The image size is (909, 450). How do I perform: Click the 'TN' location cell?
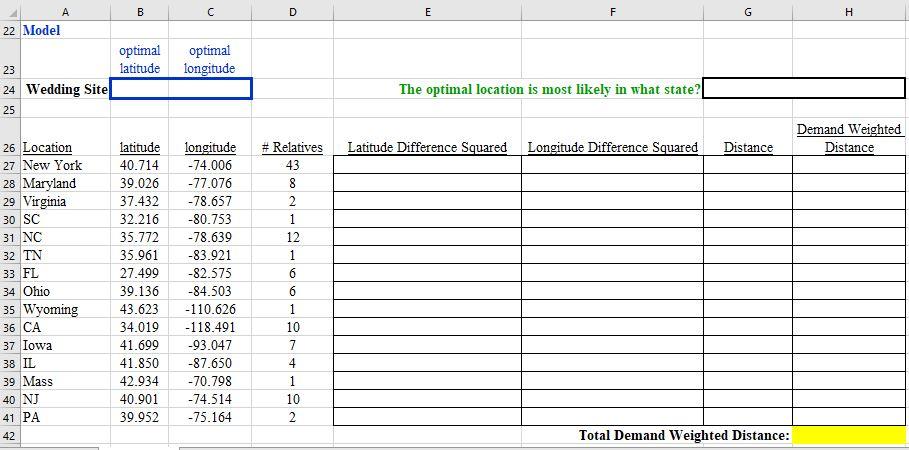coord(66,255)
